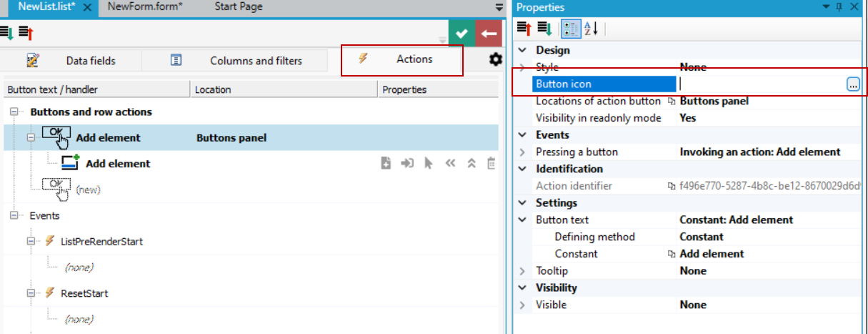
Task: Collapse all rows in the list editor toolbar
Action: click(26, 33)
